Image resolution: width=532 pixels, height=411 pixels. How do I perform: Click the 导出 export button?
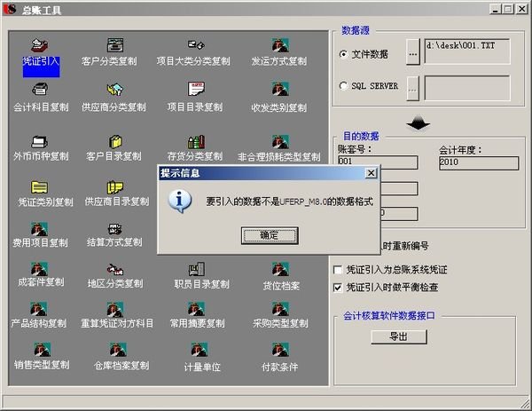point(399,336)
